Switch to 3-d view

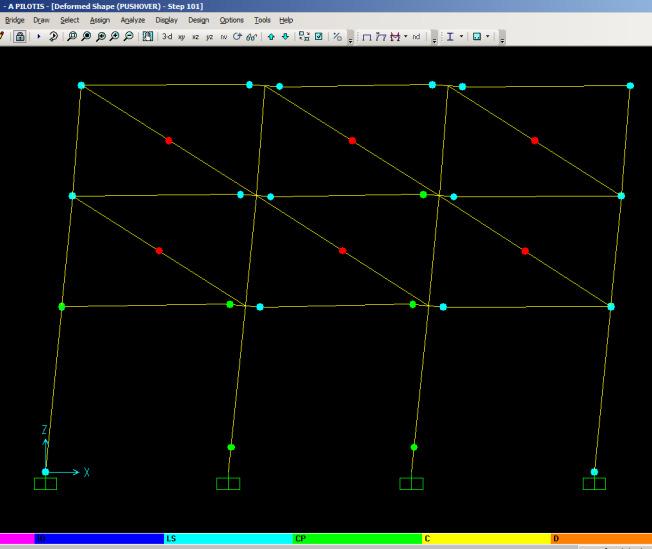[x=167, y=37]
